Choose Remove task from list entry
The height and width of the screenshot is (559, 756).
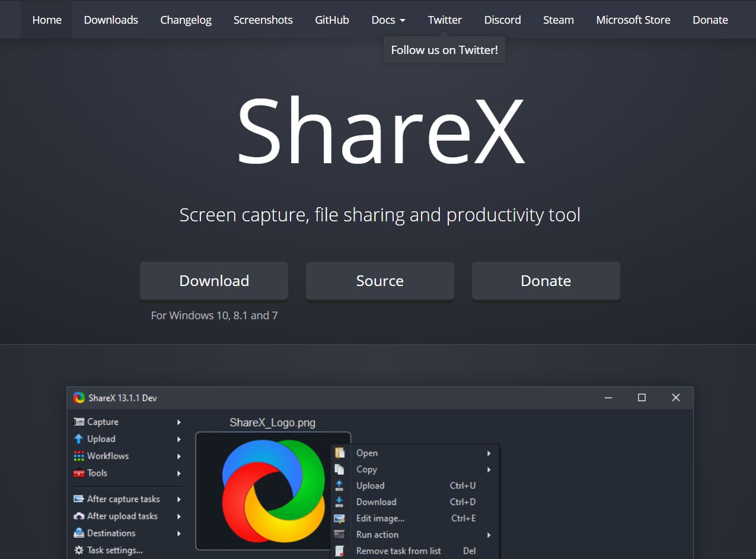click(x=415, y=551)
